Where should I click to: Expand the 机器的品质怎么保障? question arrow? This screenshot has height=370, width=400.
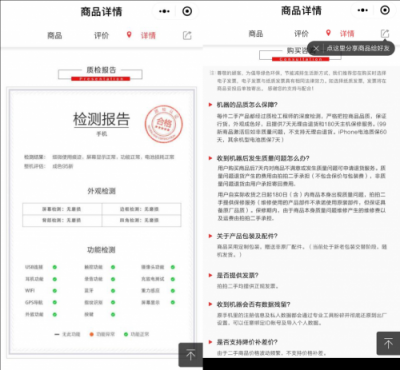click(x=210, y=105)
